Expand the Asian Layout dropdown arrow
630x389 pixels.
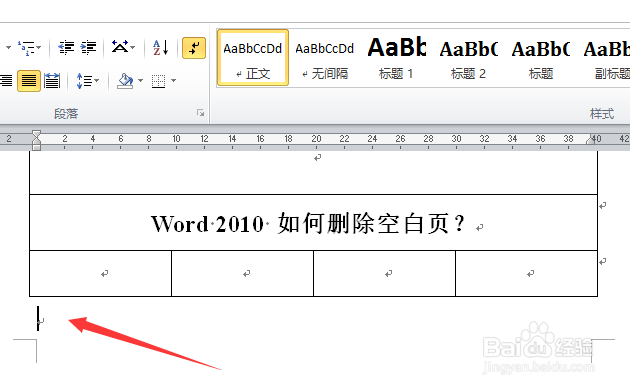[x=133, y=48]
